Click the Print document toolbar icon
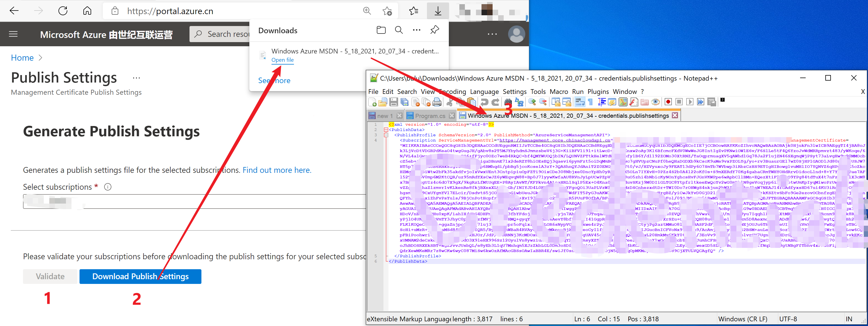Screen dimensions: 868x326 pyautogui.click(x=437, y=102)
